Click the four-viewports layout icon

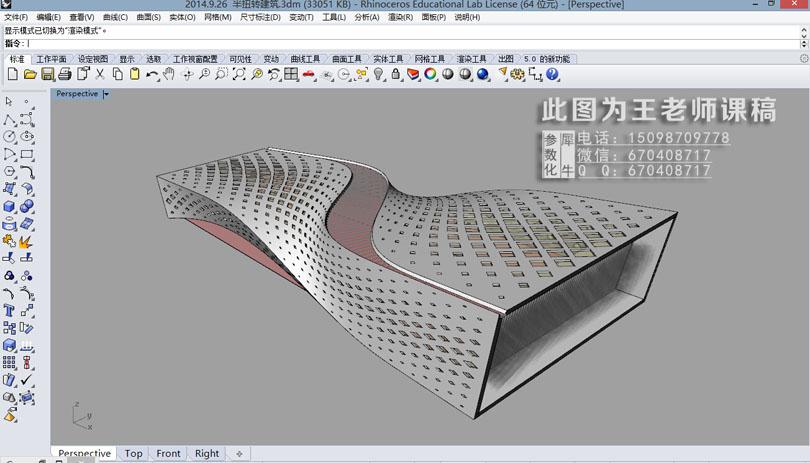coord(291,74)
